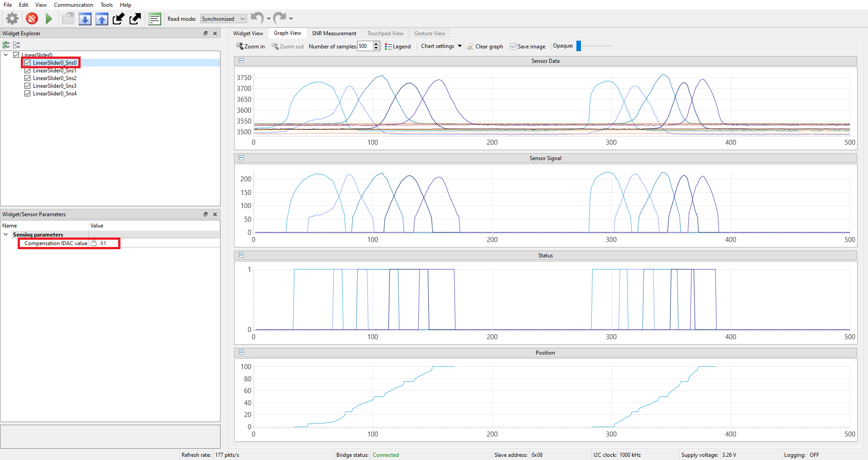
Task: Select the Graph View tab
Action: pyautogui.click(x=288, y=33)
